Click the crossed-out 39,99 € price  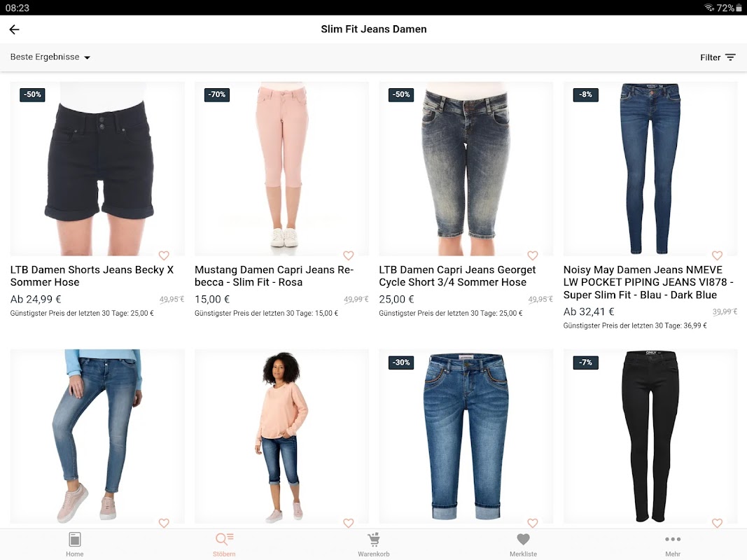(725, 311)
